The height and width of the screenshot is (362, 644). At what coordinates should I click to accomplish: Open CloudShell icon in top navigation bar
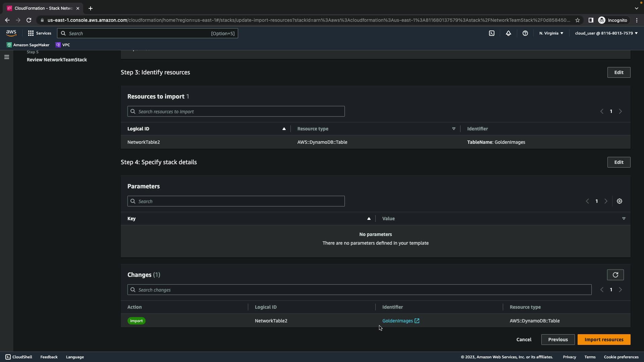tap(491, 33)
